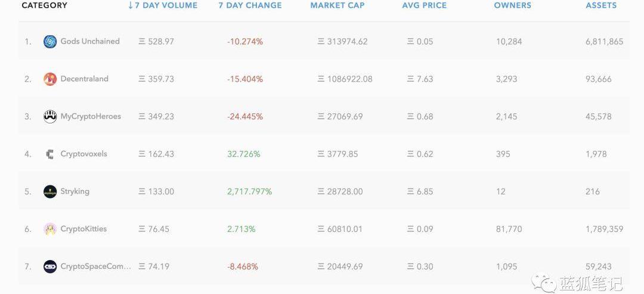This screenshot has height=294, width=644.
Task: Sort by 7 Day Change column
Action: click(250, 6)
